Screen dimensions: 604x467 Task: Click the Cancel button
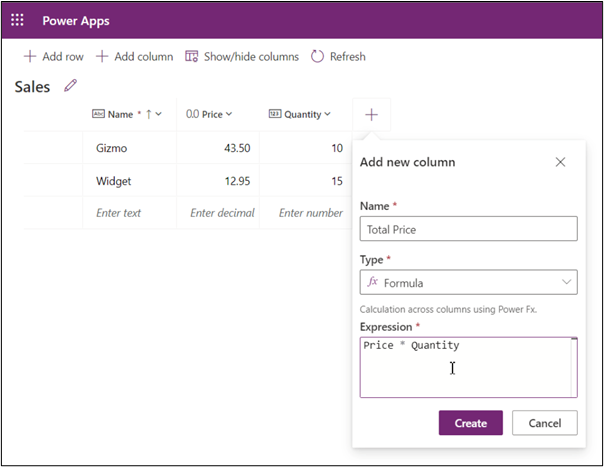(x=544, y=423)
